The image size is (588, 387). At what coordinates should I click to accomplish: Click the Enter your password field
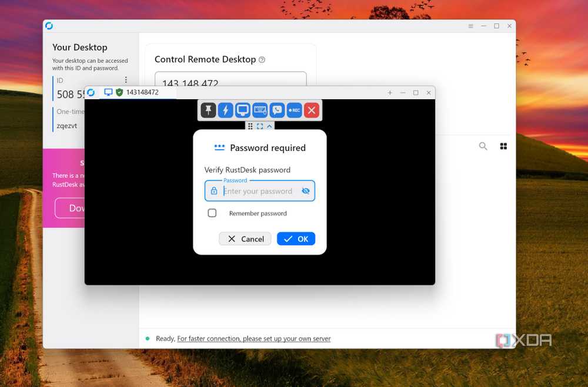tap(259, 191)
